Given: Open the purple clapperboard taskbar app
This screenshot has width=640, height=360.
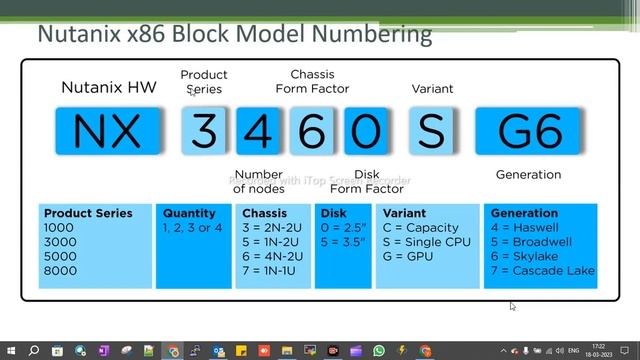Looking at the screenshot, I should [x=356, y=351].
